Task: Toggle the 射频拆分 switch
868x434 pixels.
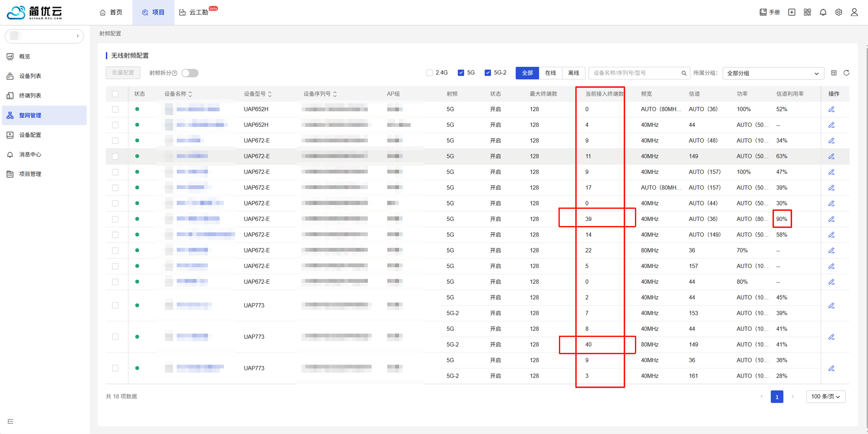Action: pyautogui.click(x=190, y=73)
